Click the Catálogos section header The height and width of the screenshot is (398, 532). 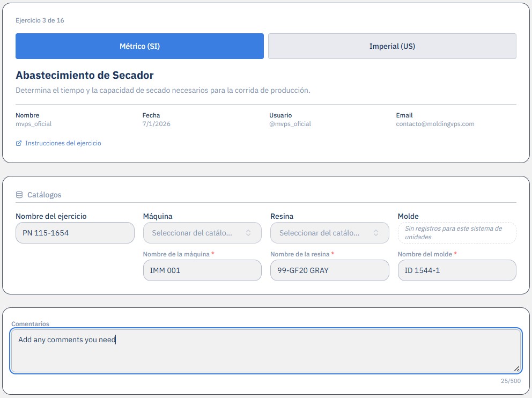point(44,195)
